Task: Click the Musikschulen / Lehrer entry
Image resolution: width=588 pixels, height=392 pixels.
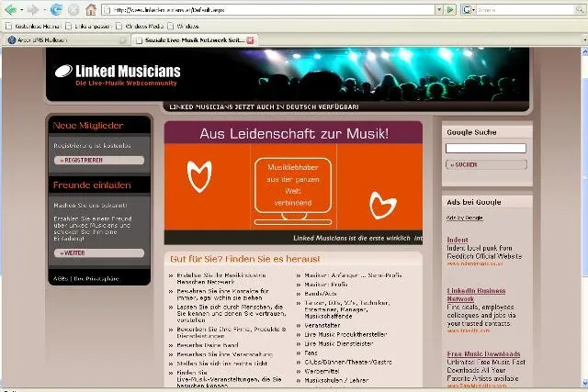Action: (336, 380)
